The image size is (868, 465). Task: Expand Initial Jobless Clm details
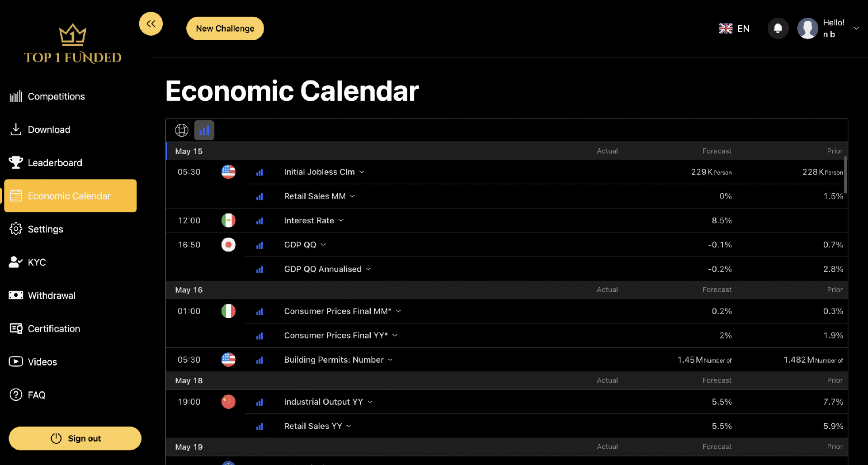click(x=362, y=172)
